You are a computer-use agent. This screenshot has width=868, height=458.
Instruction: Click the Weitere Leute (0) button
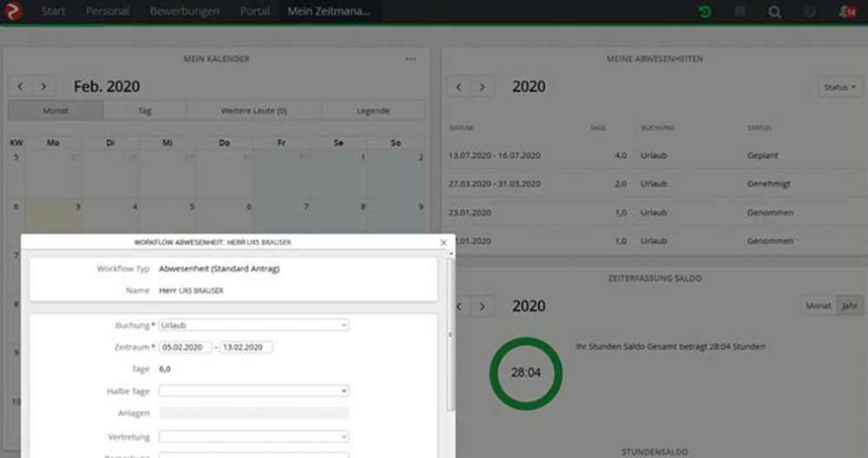point(253,111)
